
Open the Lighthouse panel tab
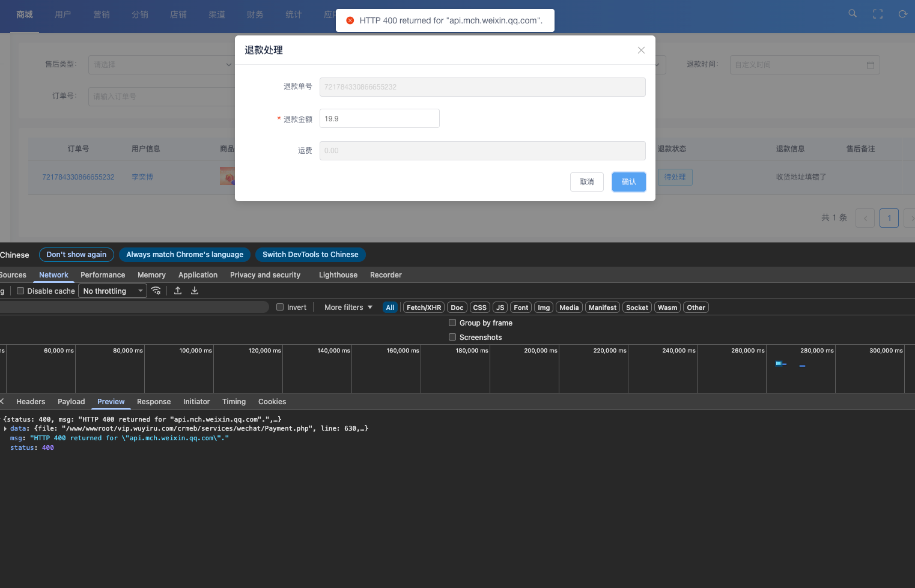click(x=338, y=274)
